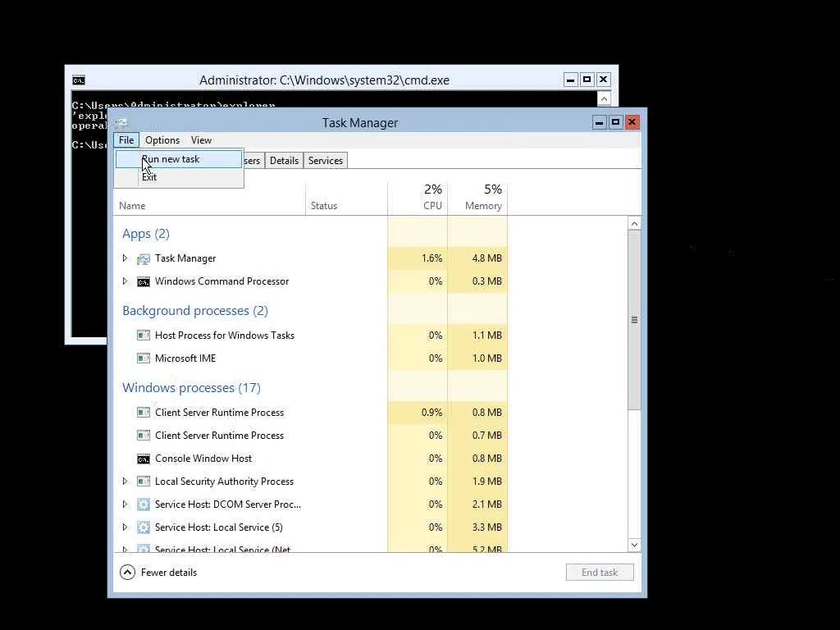This screenshot has height=630, width=840.
Task: Click the process list scrollbar thumb
Action: pos(634,320)
